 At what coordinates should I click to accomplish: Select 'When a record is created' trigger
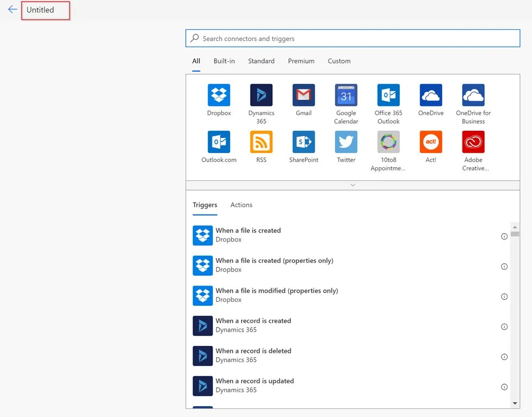pyautogui.click(x=351, y=326)
